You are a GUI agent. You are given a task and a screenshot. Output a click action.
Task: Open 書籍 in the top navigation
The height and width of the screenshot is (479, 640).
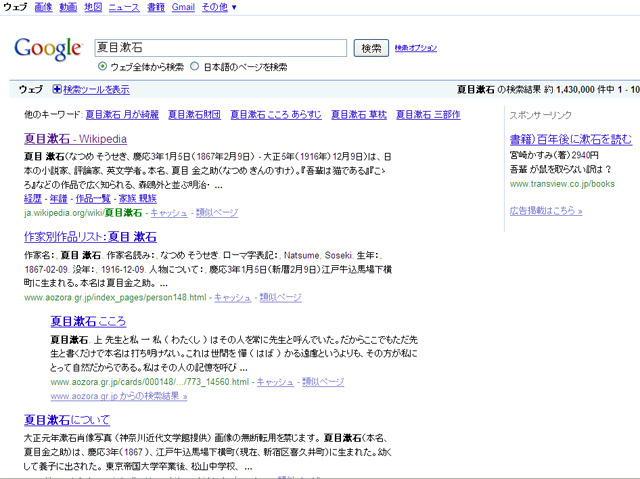point(156,7)
